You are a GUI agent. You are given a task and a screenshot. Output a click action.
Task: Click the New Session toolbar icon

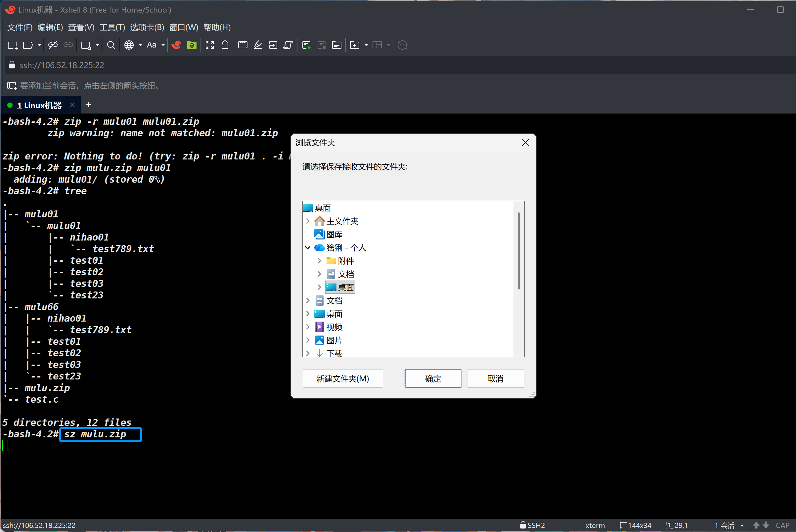click(13, 45)
